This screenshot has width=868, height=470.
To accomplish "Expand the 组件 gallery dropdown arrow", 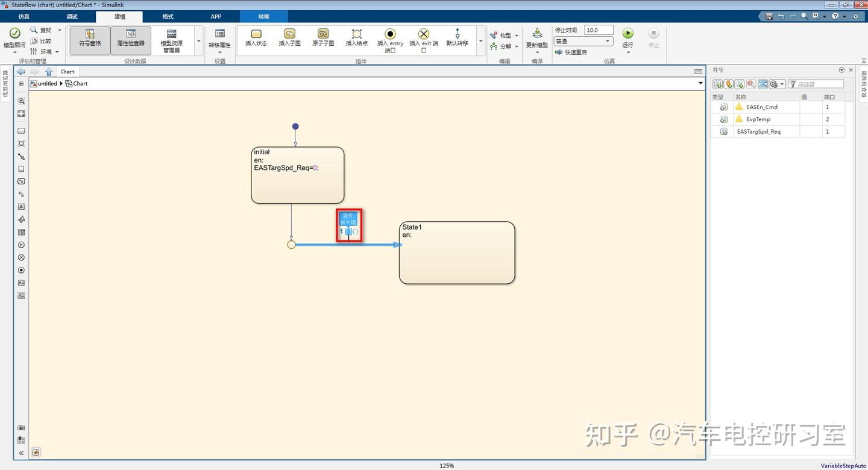I will point(480,41).
